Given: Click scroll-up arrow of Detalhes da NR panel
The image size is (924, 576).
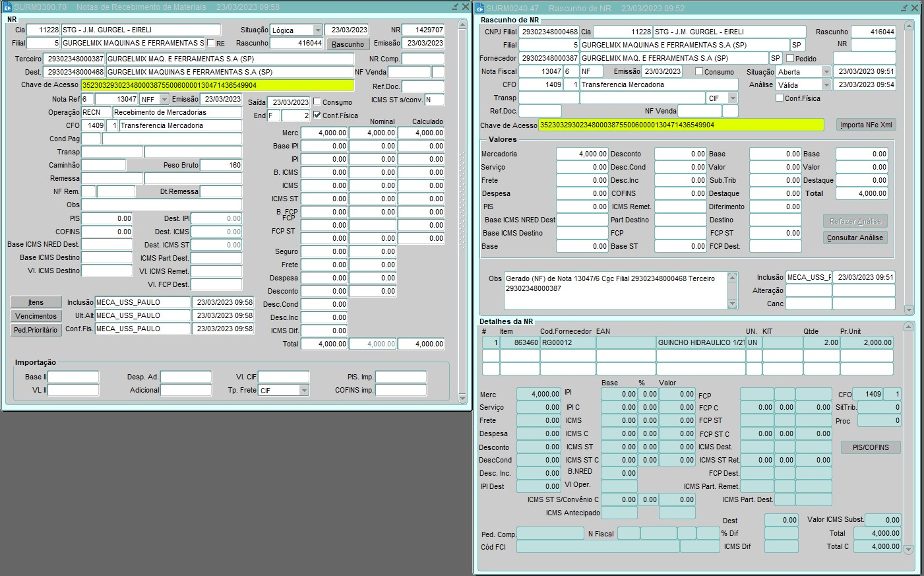Looking at the screenshot, I should pyautogui.click(x=909, y=327).
